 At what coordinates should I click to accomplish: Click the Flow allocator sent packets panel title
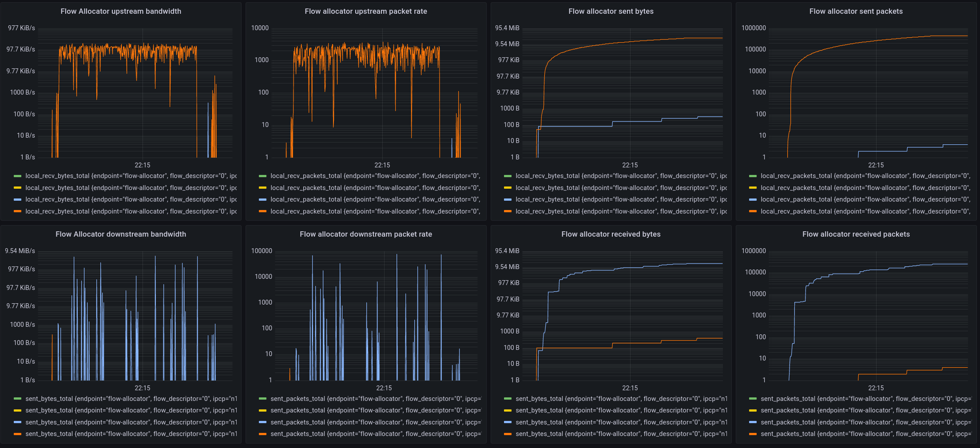click(x=856, y=12)
